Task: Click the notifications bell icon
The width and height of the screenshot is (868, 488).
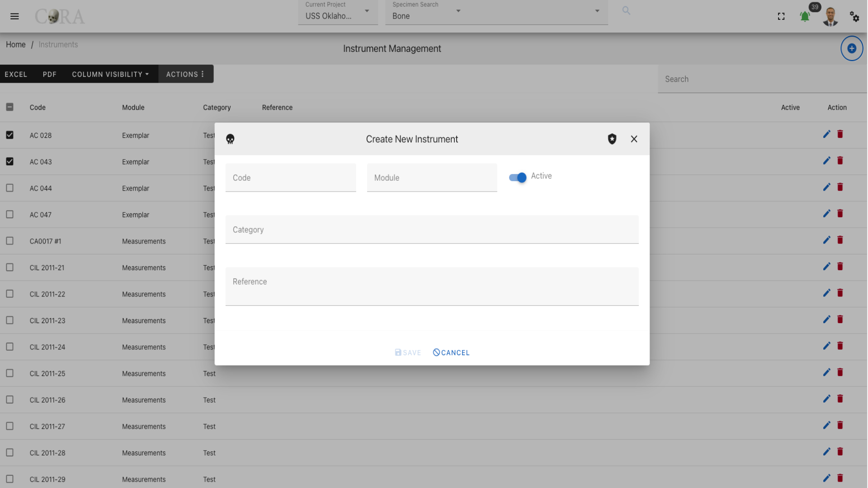Action: coord(805,17)
